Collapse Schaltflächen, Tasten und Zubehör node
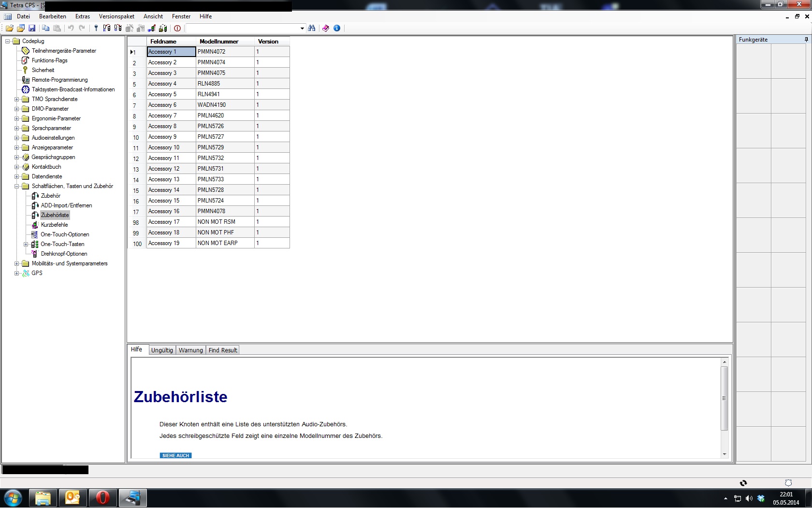Image resolution: width=812 pixels, height=508 pixels. pyautogui.click(x=17, y=186)
